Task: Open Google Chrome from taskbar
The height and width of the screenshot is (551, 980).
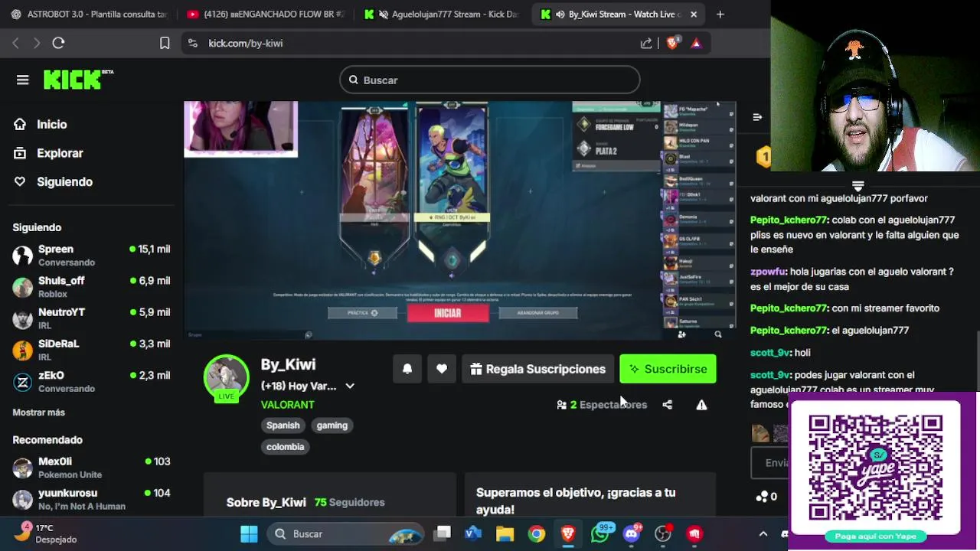Action: pyautogui.click(x=537, y=533)
